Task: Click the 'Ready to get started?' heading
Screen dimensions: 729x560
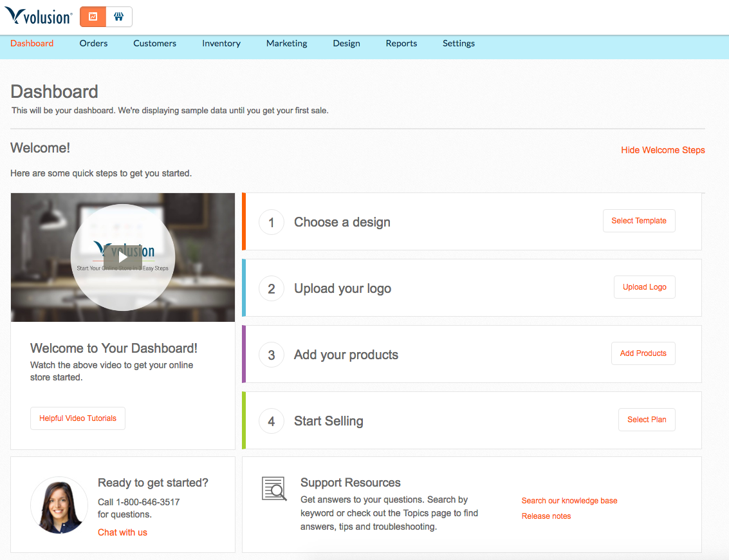Action: pos(153,483)
